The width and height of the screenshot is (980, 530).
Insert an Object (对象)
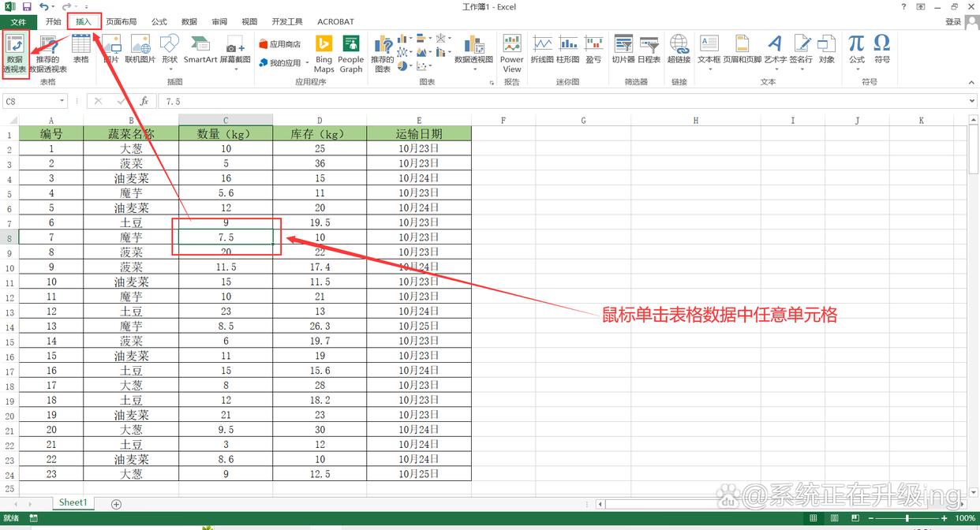pos(827,50)
